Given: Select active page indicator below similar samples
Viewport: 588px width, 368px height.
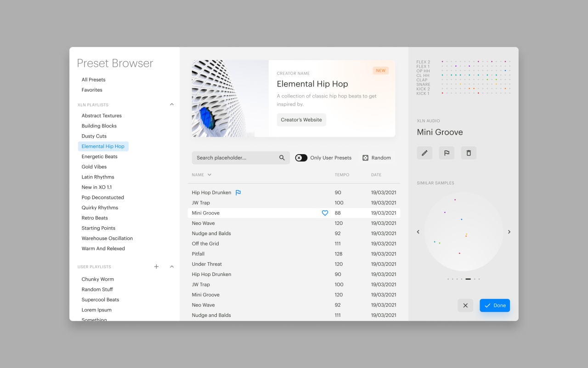Looking at the screenshot, I should point(468,279).
